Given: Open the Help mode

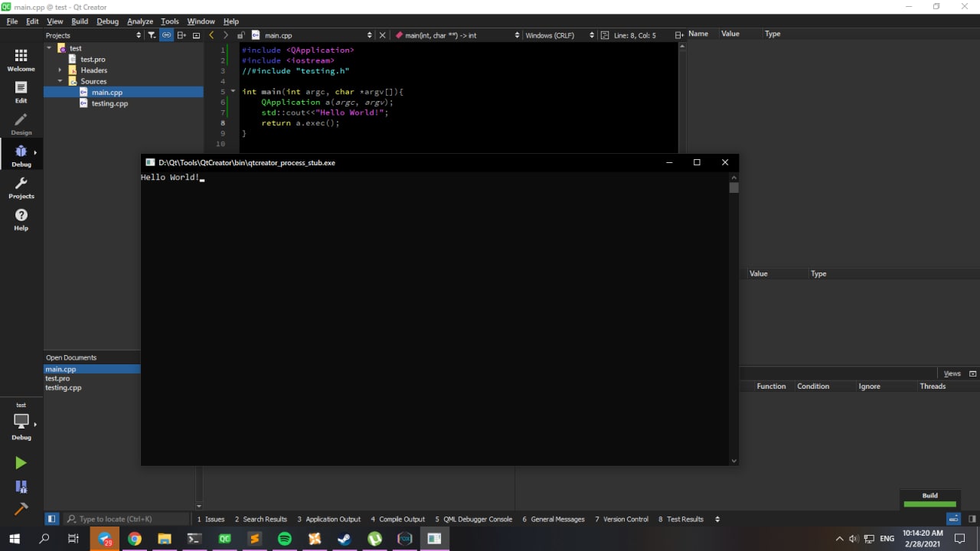Looking at the screenshot, I should pos(21,220).
